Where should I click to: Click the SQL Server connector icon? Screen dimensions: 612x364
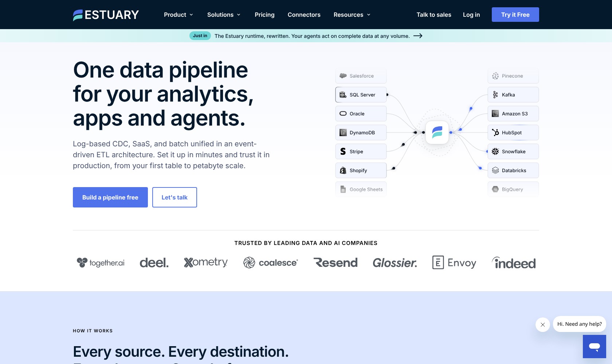click(x=343, y=95)
